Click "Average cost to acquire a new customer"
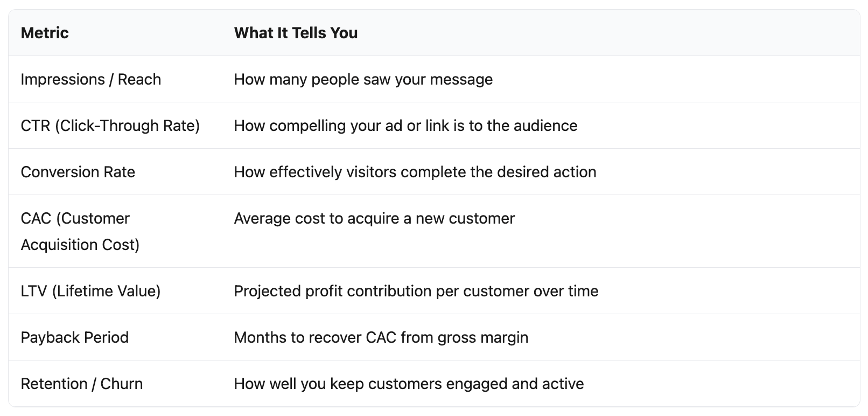The image size is (868, 416). [x=374, y=218]
